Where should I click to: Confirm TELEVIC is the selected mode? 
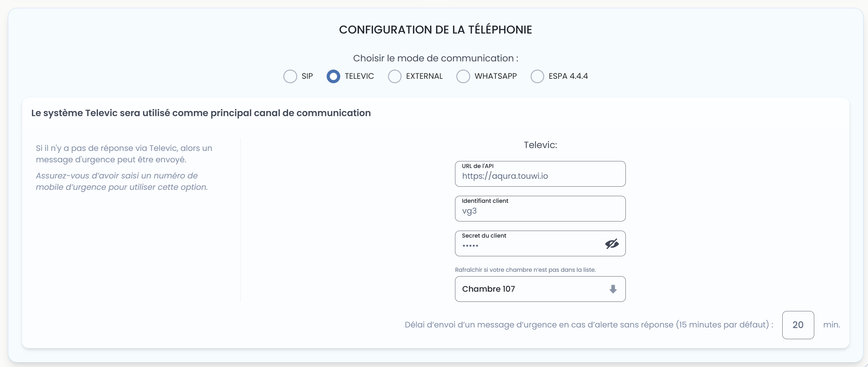pos(334,76)
